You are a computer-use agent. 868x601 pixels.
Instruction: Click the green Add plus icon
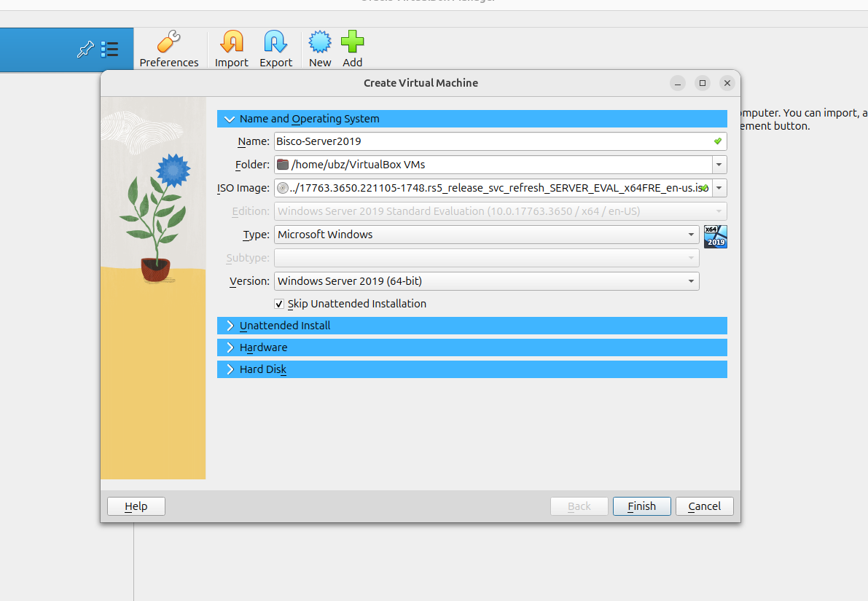pyautogui.click(x=352, y=42)
